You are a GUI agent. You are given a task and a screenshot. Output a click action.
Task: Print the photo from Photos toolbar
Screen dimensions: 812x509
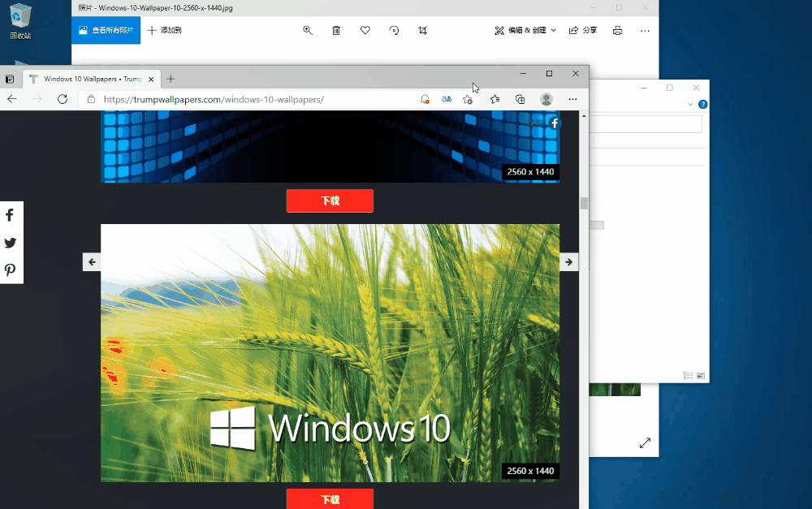pos(617,31)
